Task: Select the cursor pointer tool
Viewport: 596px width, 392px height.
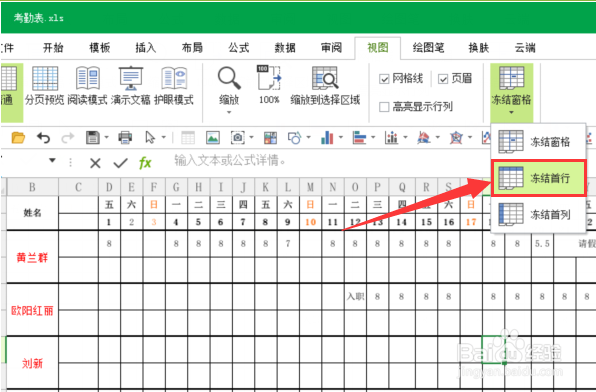Action: click(x=150, y=137)
